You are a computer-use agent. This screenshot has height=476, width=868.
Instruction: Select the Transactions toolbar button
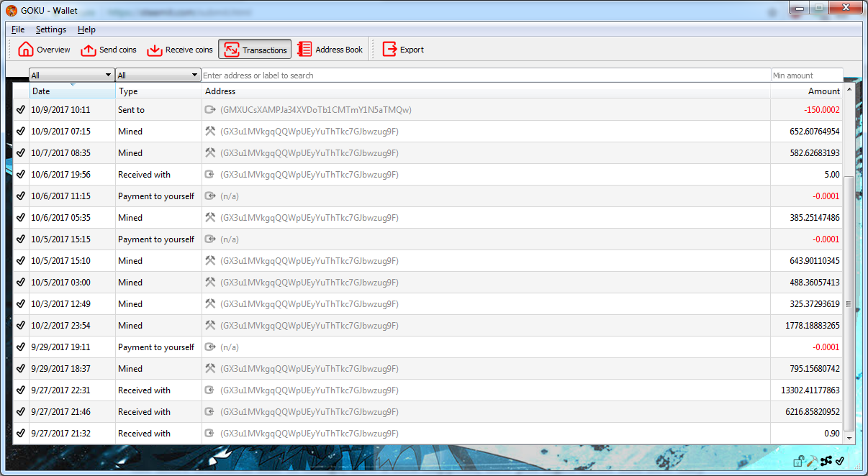(x=255, y=50)
